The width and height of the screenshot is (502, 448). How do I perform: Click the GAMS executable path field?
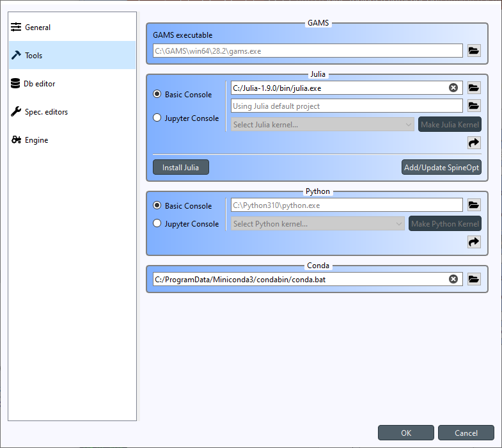click(308, 51)
